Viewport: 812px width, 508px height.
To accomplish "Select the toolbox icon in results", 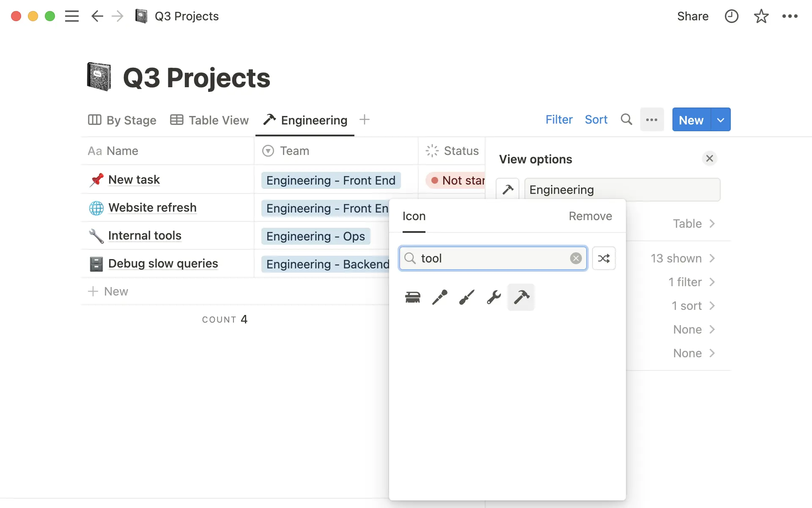I will pyautogui.click(x=413, y=297).
